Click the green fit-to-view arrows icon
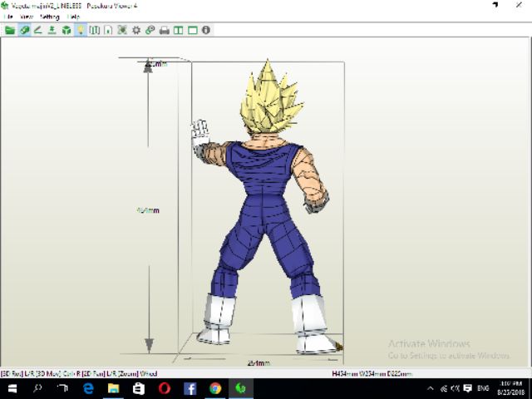 click(x=122, y=30)
